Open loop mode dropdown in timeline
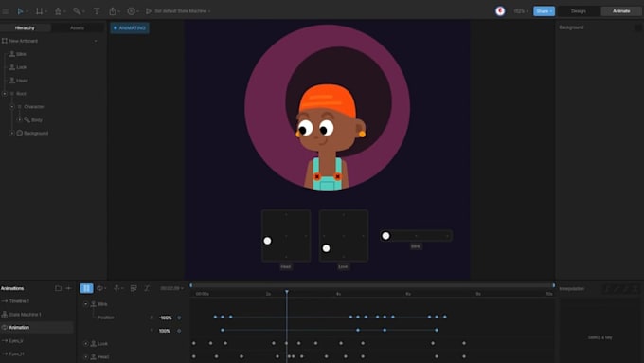The width and height of the screenshot is (644, 363). pos(101,288)
